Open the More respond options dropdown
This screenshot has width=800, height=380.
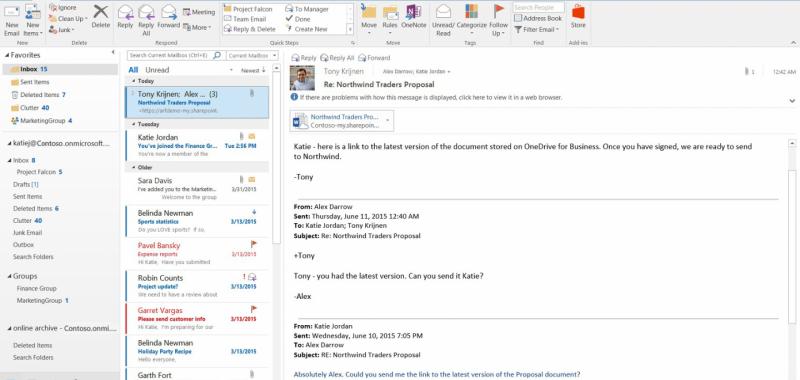[196, 28]
